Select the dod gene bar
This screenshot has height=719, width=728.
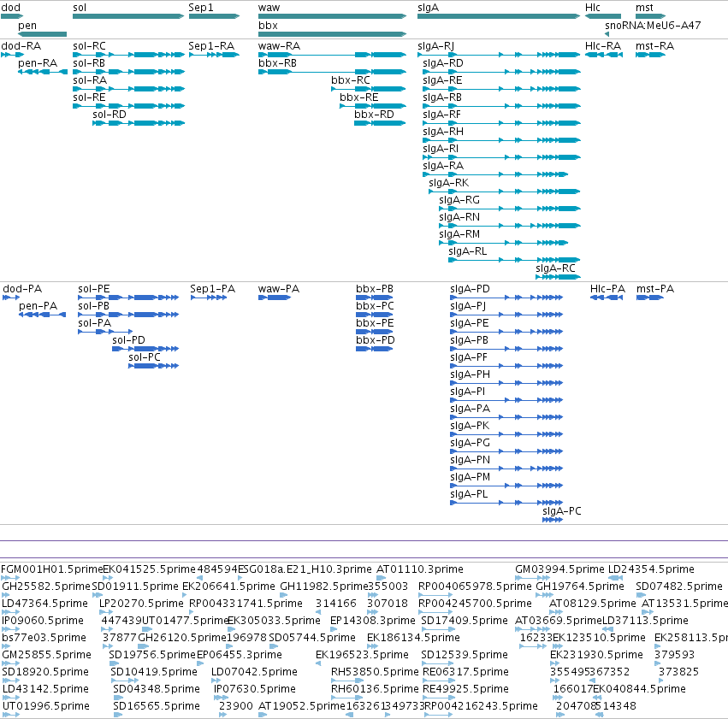12,16
